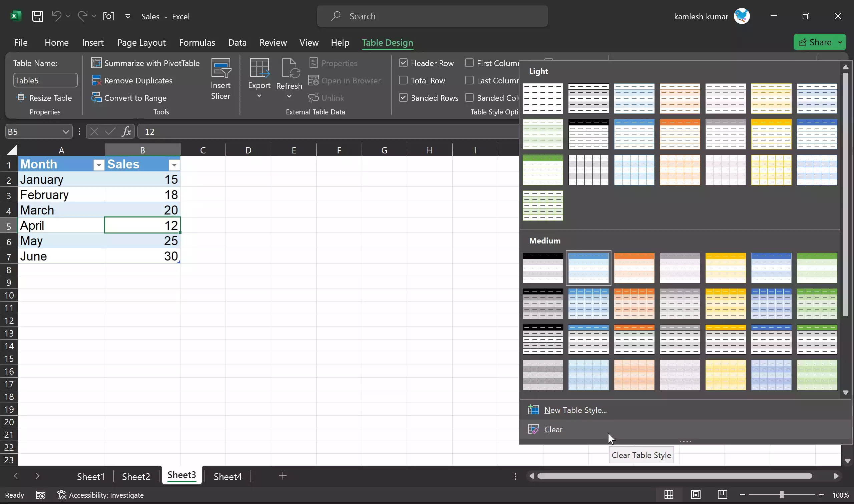
Task: Expand the Month column dropdown filter
Action: [x=98, y=165]
